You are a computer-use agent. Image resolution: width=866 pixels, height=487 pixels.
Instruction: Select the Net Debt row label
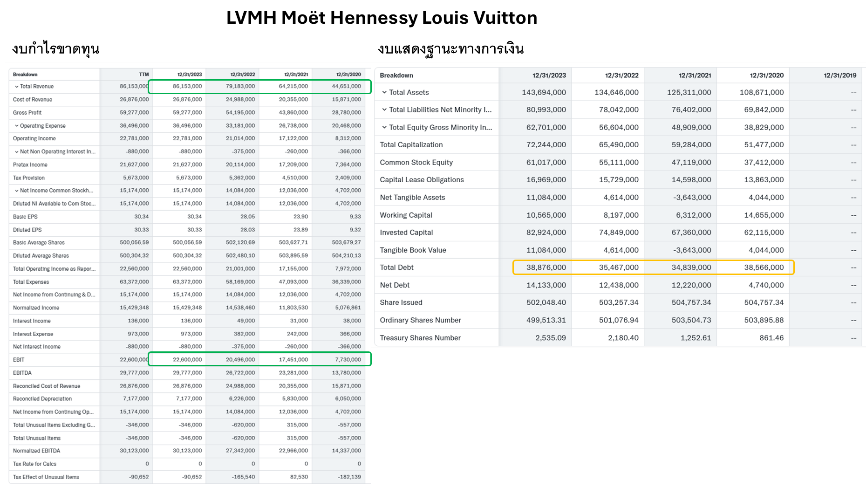[x=395, y=285]
